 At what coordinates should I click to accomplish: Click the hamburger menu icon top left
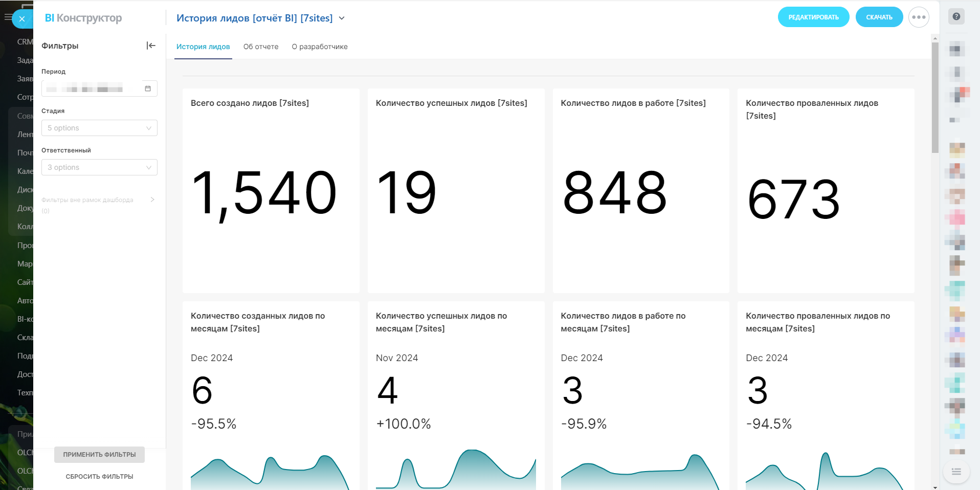point(7,17)
